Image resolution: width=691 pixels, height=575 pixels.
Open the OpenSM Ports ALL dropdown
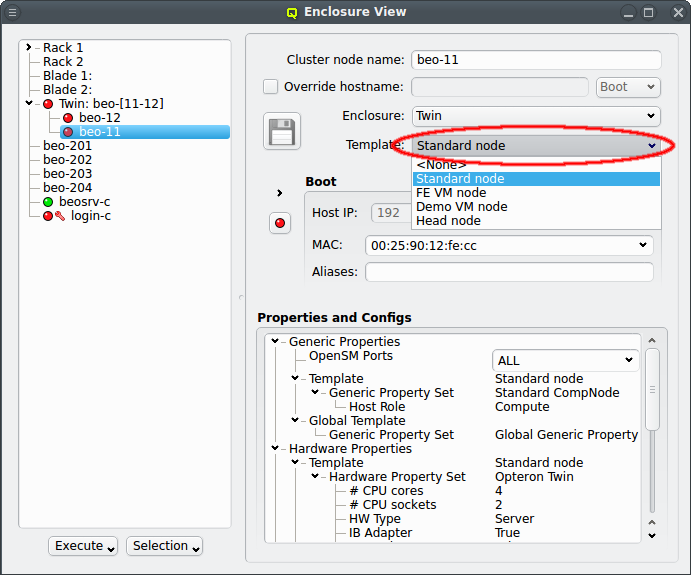click(x=565, y=360)
